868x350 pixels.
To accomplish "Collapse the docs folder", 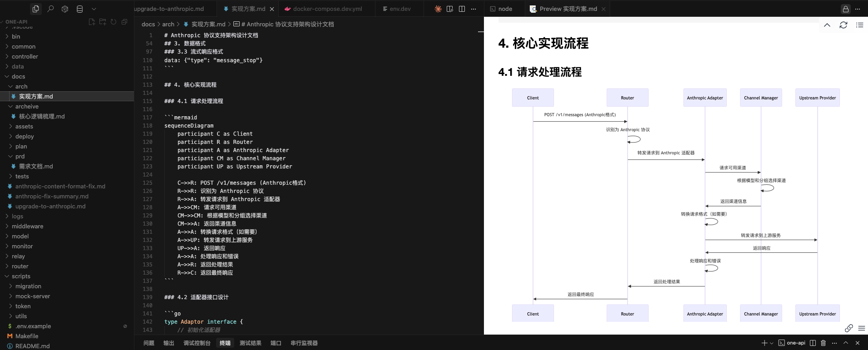I will pos(18,76).
